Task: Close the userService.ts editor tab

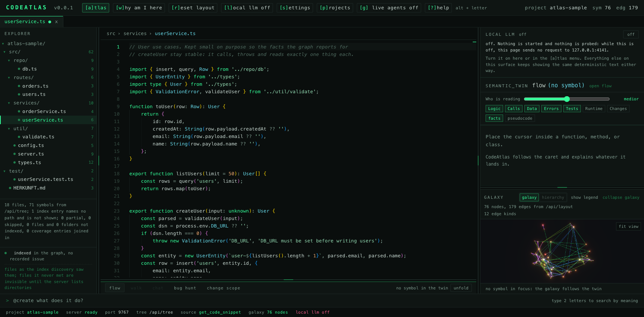Action: (x=56, y=22)
